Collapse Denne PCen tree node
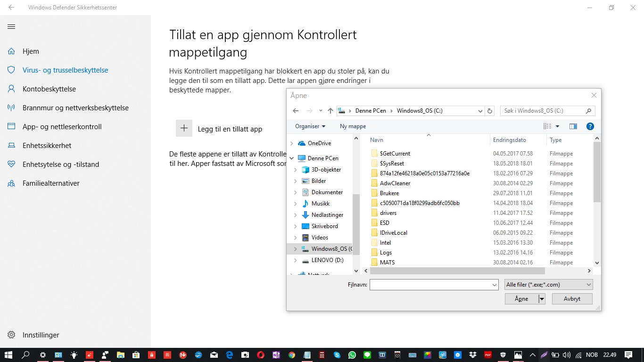Viewport: 644px width, 362px height. (292, 158)
